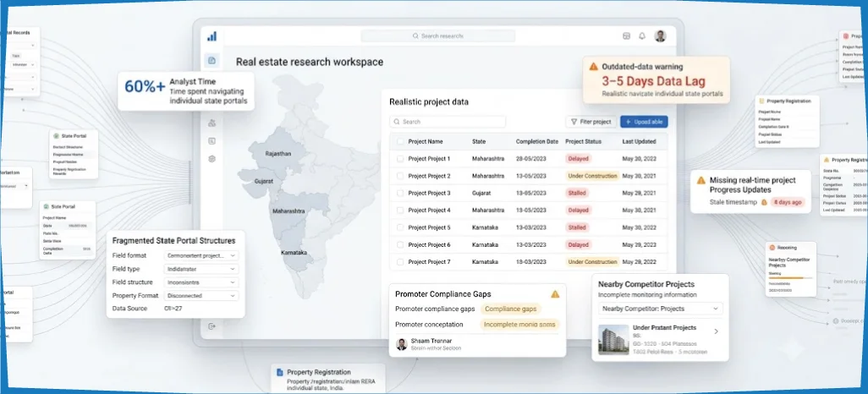Viewport: 868px width, 394px height.
Task: Click the layout grid icon in header
Action: tap(627, 36)
